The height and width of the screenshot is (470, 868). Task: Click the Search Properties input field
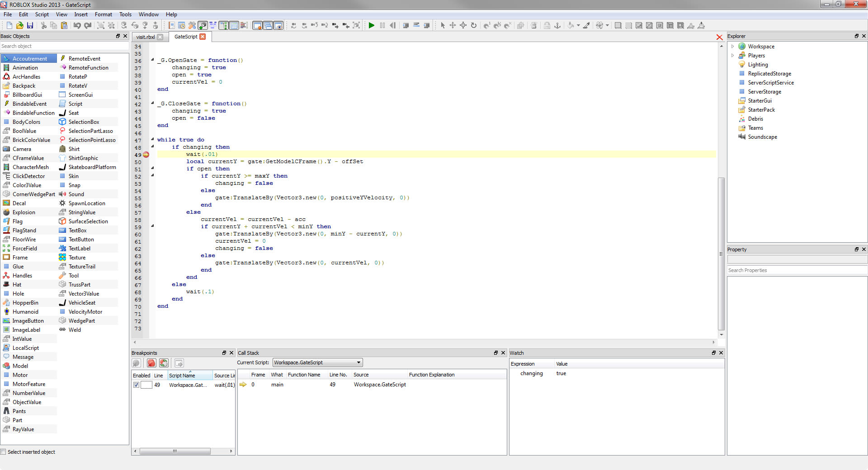coord(796,270)
